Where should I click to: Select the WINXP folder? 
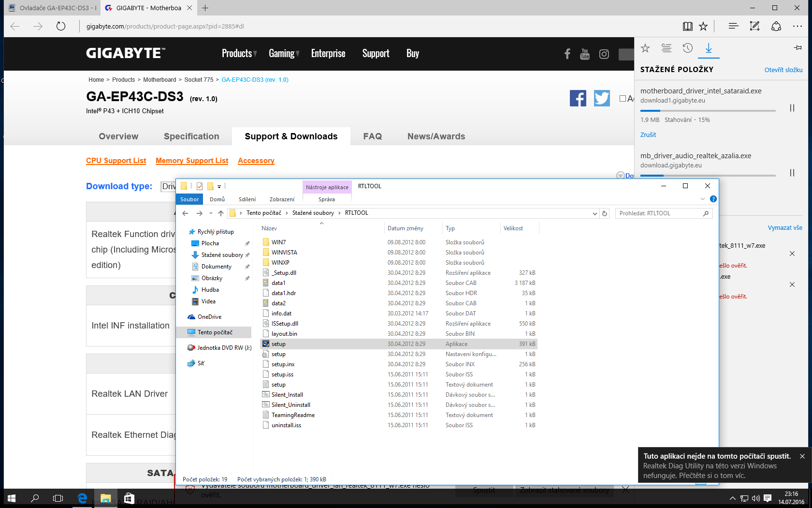[x=280, y=263]
